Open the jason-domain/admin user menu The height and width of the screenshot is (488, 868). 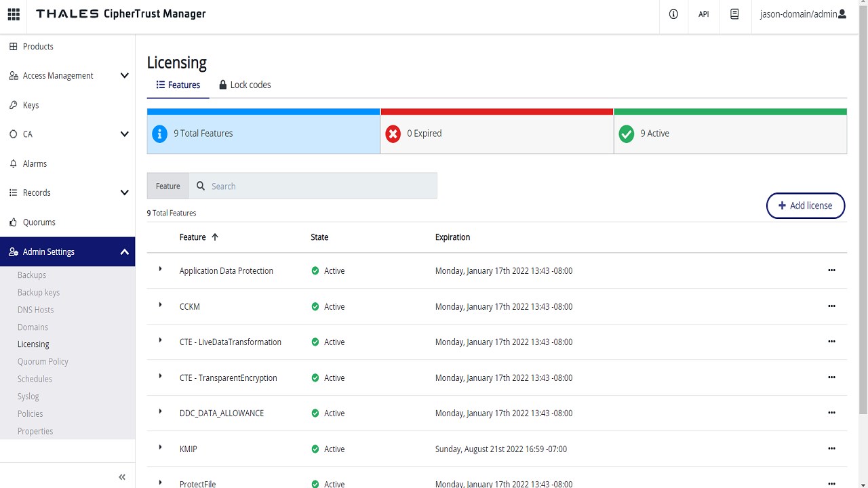tap(804, 14)
